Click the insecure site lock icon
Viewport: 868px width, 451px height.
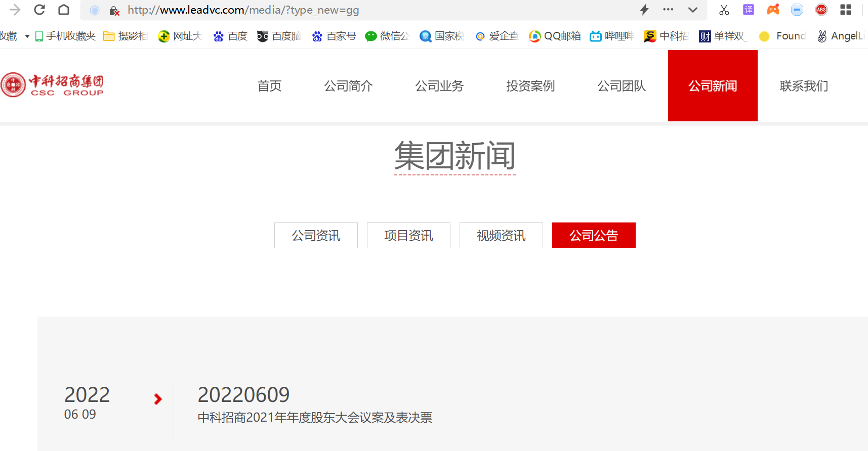click(x=115, y=10)
